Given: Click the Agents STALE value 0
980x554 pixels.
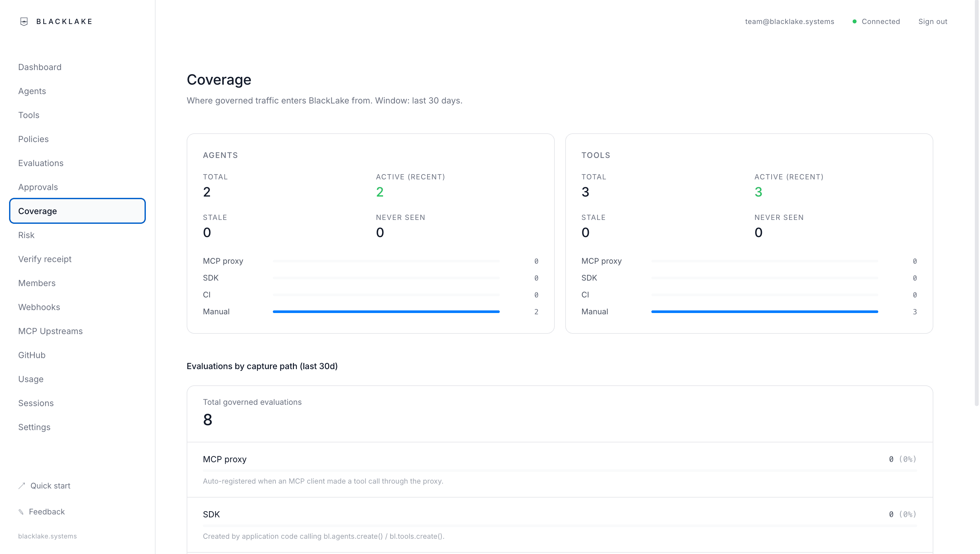Looking at the screenshot, I should click(207, 233).
